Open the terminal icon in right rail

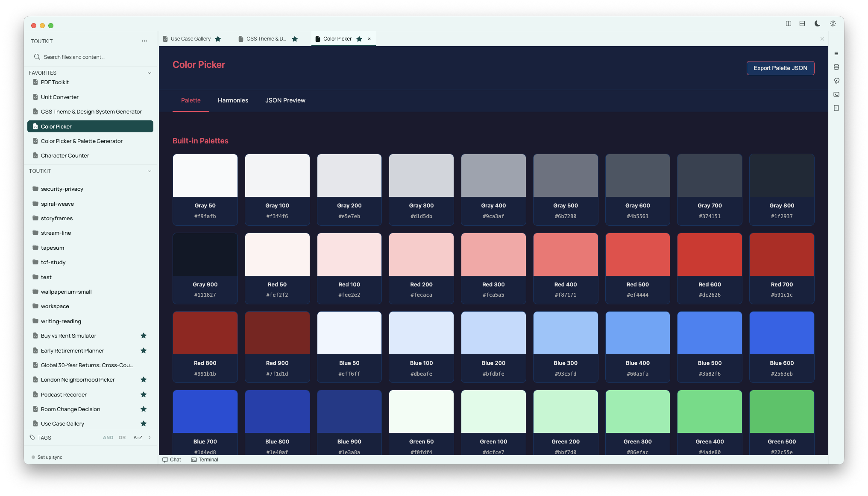(836, 94)
